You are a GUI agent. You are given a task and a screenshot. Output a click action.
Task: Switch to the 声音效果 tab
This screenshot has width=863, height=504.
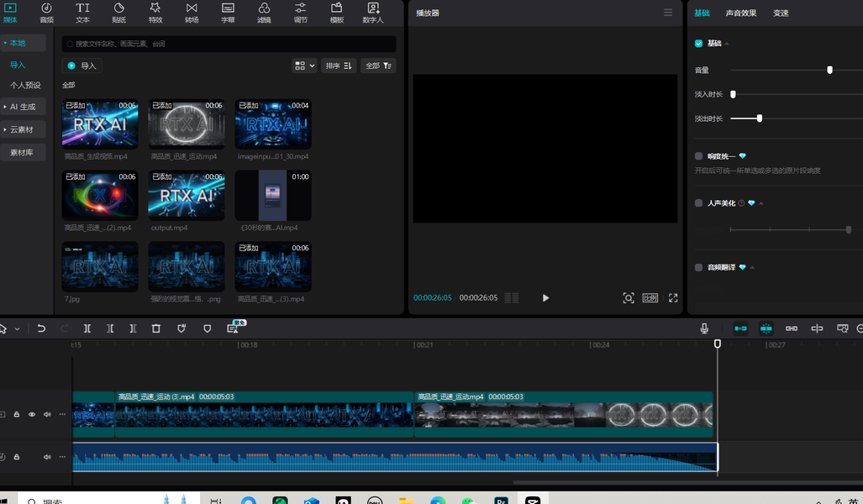tap(741, 13)
